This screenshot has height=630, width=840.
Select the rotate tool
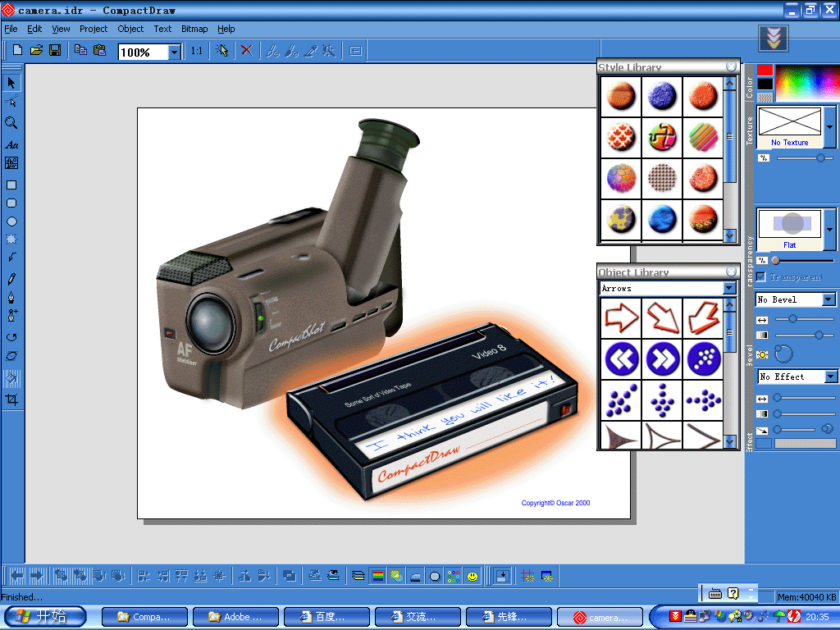[x=11, y=337]
